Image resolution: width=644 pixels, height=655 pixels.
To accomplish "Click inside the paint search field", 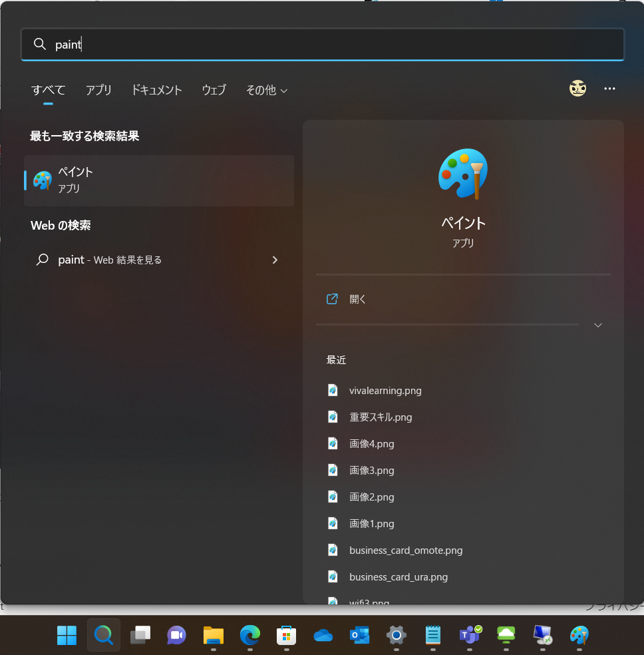I will [x=323, y=44].
